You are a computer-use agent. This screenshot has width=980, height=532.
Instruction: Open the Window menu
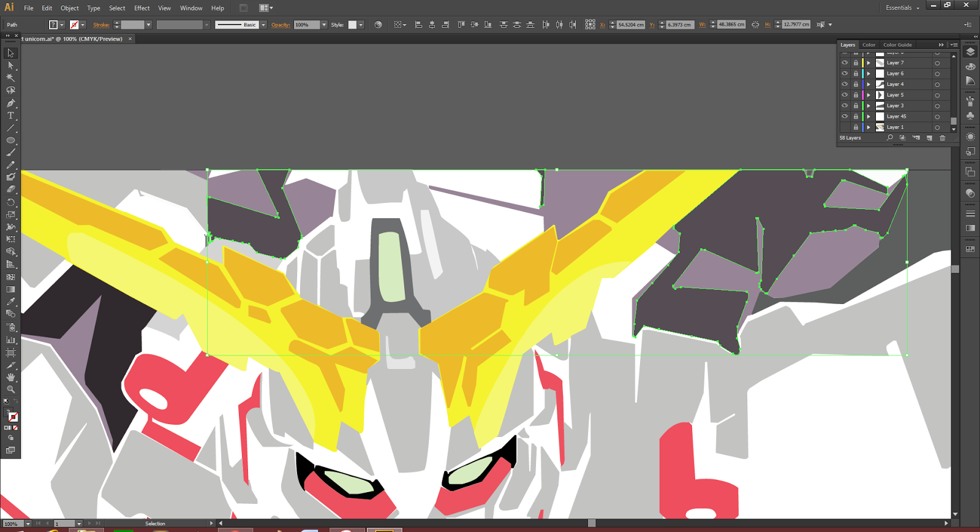point(191,8)
